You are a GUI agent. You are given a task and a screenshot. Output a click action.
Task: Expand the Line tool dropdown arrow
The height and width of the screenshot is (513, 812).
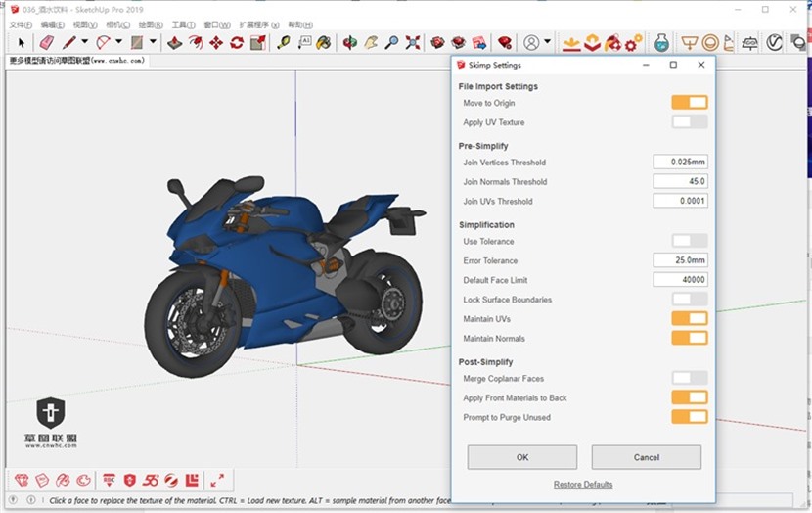84,41
